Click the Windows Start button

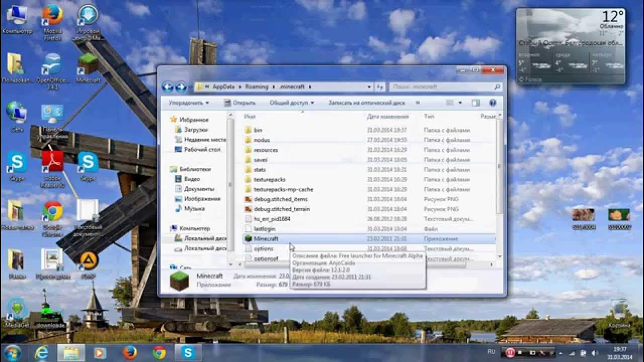click(x=12, y=352)
